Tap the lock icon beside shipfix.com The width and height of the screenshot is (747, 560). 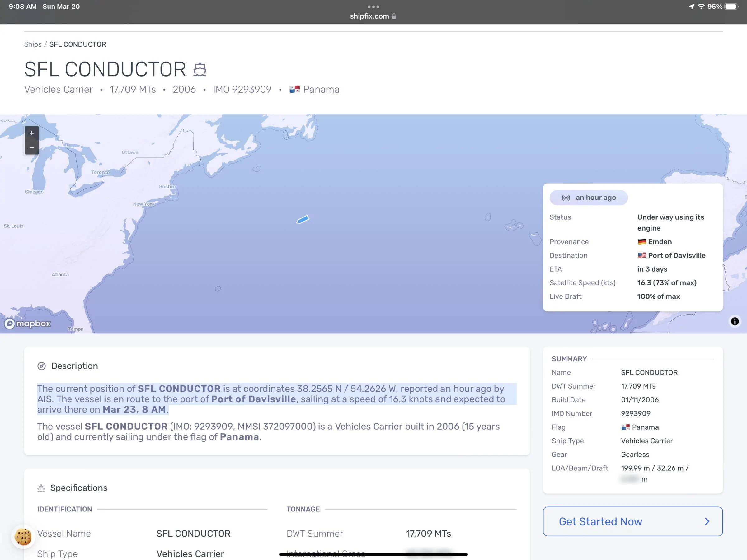394,16
